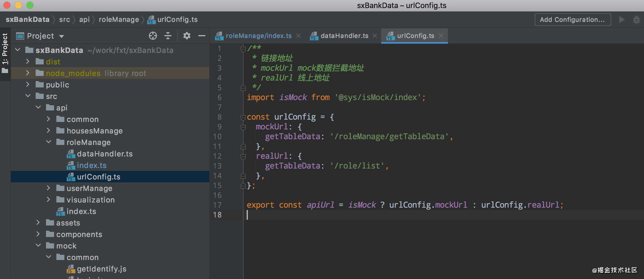Click urlConfig.ts in the breadcrumb bar
Viewport: 644px width, 279px height.
(177, 20)
